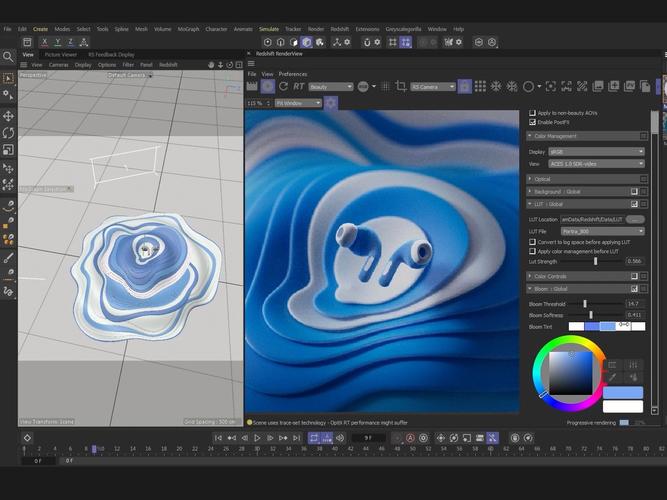This screenshot has height=500, width=667.
Task: Click the viewport maximize toggle icon
Action: tap(239, 65)
